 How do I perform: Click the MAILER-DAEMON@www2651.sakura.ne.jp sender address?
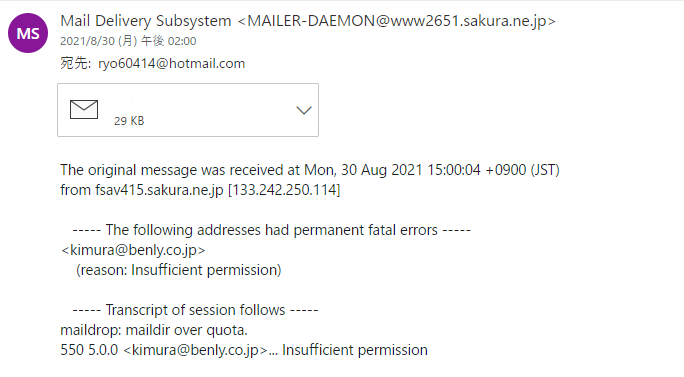(397, 21)
